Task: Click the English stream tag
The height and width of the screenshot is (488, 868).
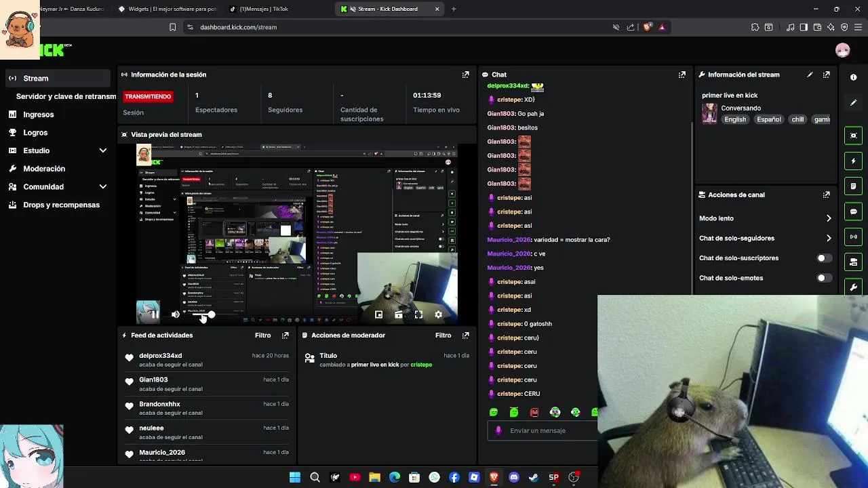Action: [x=735, y=119]
